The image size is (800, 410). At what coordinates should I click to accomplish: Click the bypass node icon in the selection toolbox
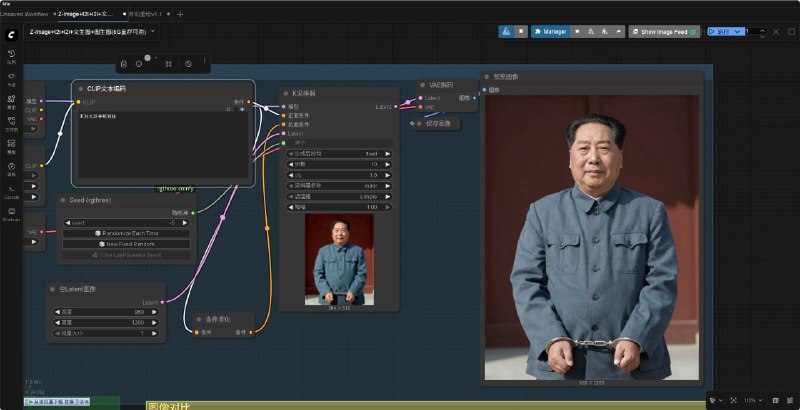coord(189,64)
